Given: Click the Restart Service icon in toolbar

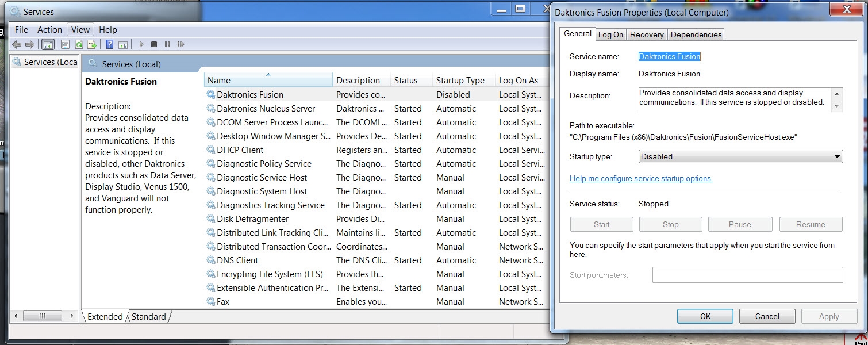Looking at the screenshot, I should [x=180, y=44].
